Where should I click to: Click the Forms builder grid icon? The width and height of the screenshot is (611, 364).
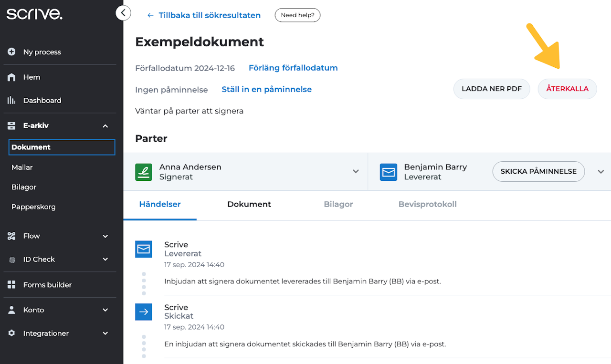[x=12, y=285]
